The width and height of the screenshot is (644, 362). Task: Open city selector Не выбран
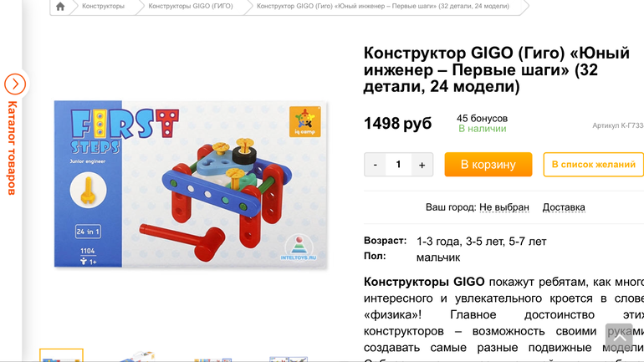(x=504, y=207)
